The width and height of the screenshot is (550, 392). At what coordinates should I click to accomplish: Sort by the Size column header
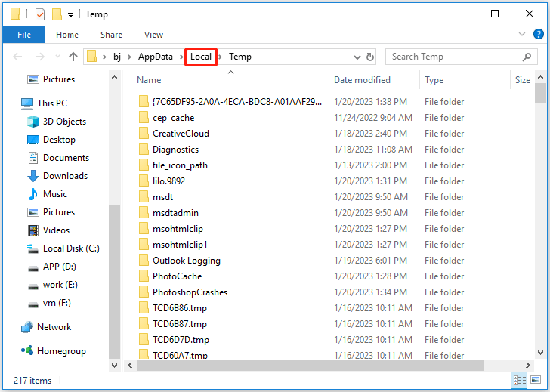[522, 80]
